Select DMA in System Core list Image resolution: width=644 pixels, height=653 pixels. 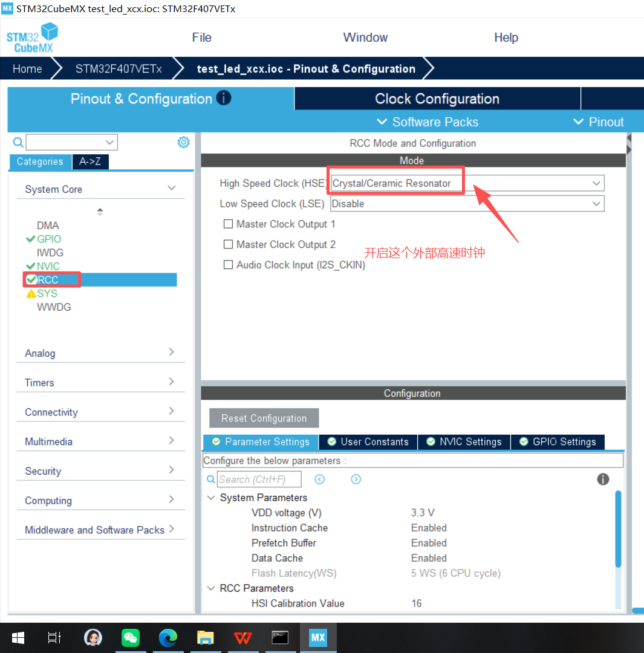(48, 226)
